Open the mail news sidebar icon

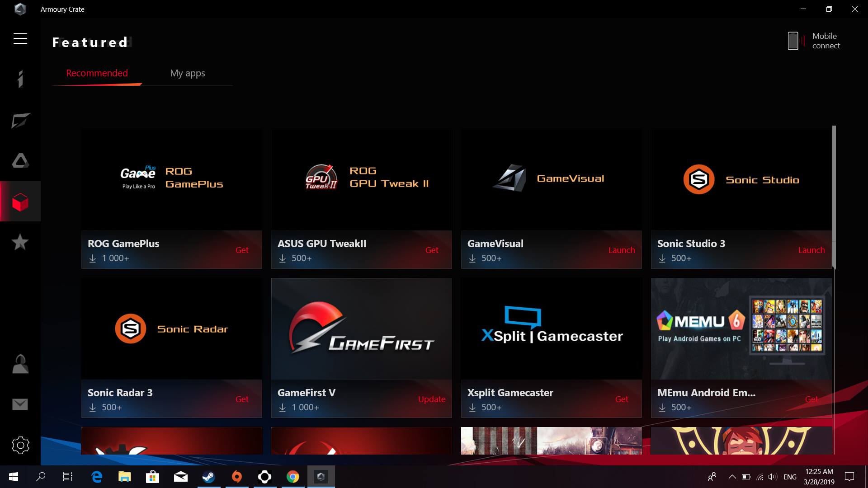(20, 404)
